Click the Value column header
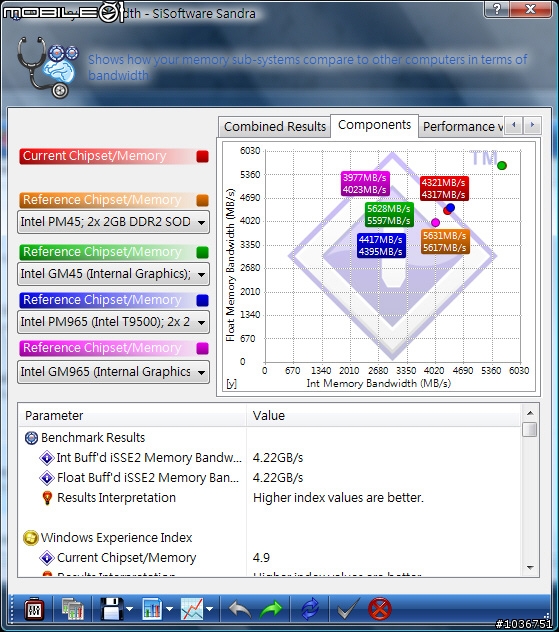The width and height of the screenshot is (559, 632). [383, 416]
